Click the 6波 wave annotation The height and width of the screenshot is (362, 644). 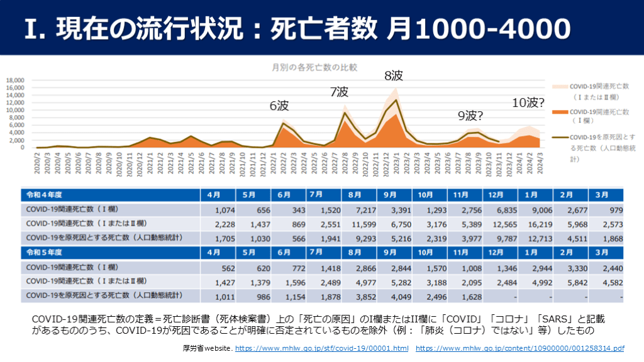(x=279, y=106)
